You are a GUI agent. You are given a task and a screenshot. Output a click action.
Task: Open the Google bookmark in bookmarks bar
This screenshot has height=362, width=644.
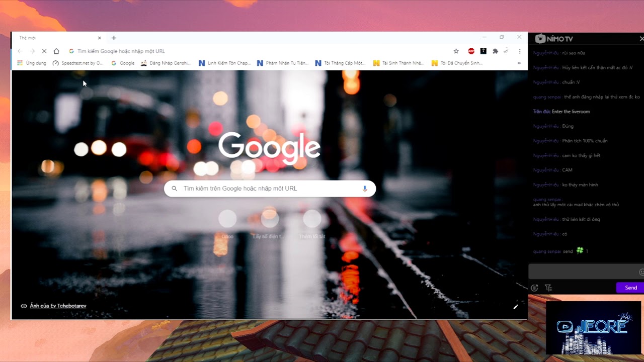coord(123,63)
